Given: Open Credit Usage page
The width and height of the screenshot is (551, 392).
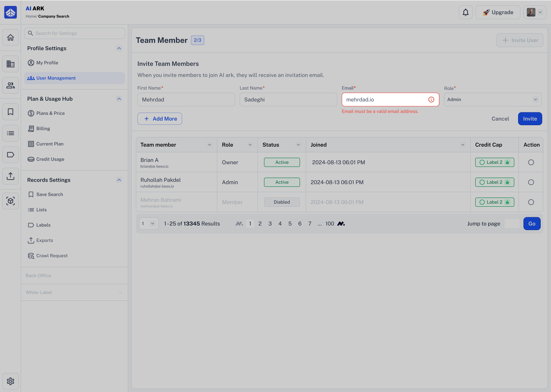Looking at the screenshot, I should pyautogui.click(x=74, y=159).
